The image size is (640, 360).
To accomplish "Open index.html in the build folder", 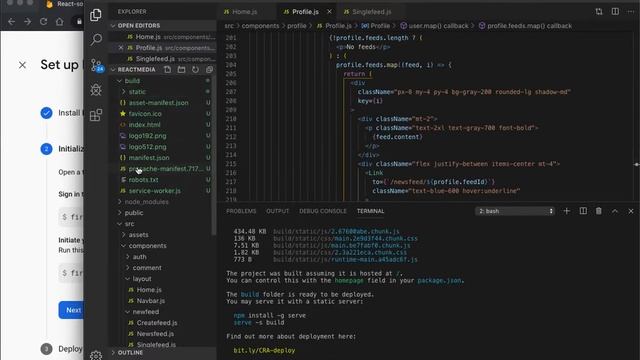I will [x=144, y=125].
